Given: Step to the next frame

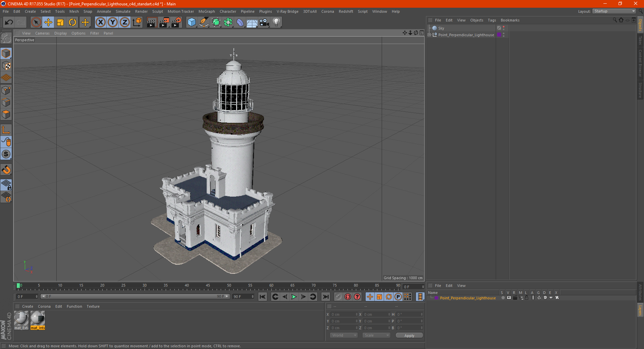Looking at the screenshot, I should pos(303,297).
